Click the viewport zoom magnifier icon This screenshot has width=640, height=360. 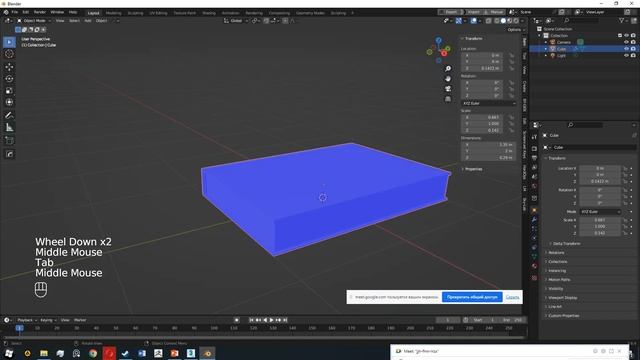448,69
